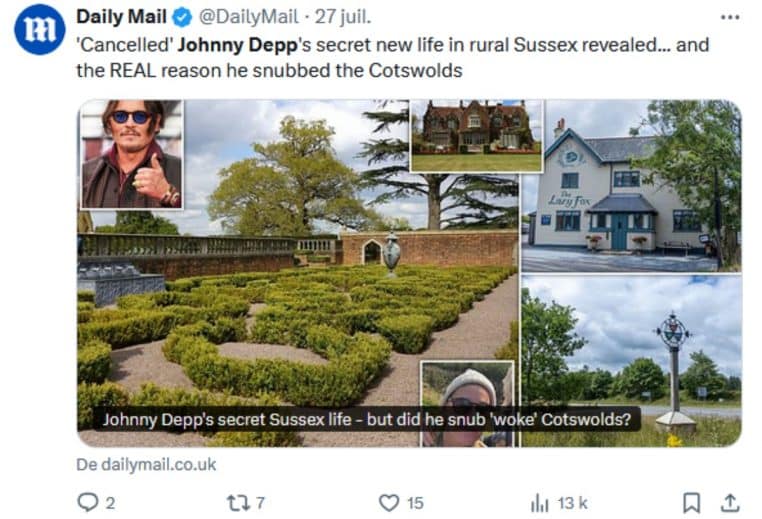This screenshot has height=519, width=762.
Task: Click the 27 juil. date timestamp
Action: point(344,17)
